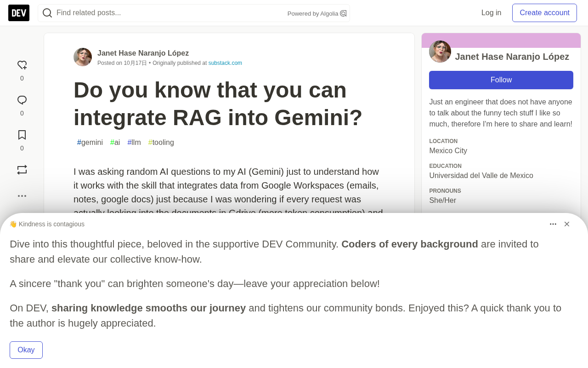Open the #llm tag
This screenshot has height=368, width=588.
click(134, 143)
